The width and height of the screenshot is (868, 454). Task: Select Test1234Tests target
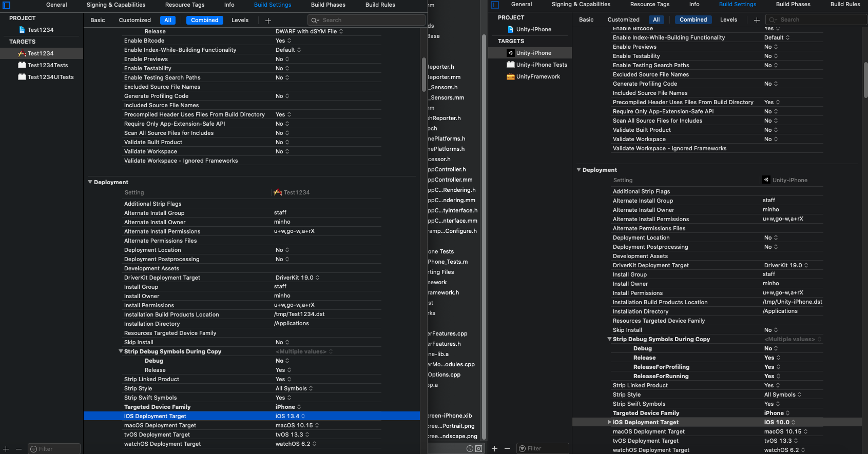(x=47, y=65)
